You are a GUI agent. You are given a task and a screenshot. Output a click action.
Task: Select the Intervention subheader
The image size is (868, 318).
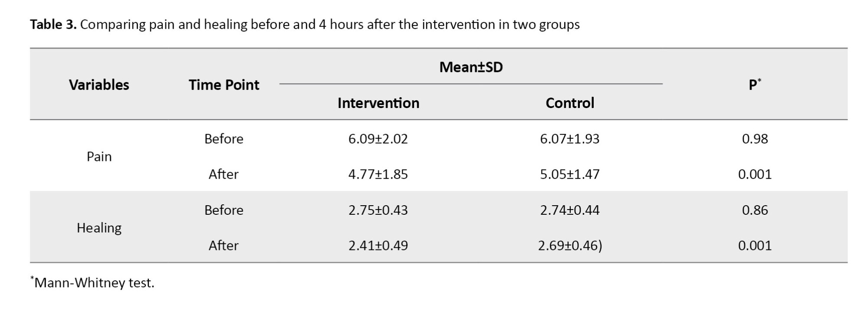[x=378, y=103]
